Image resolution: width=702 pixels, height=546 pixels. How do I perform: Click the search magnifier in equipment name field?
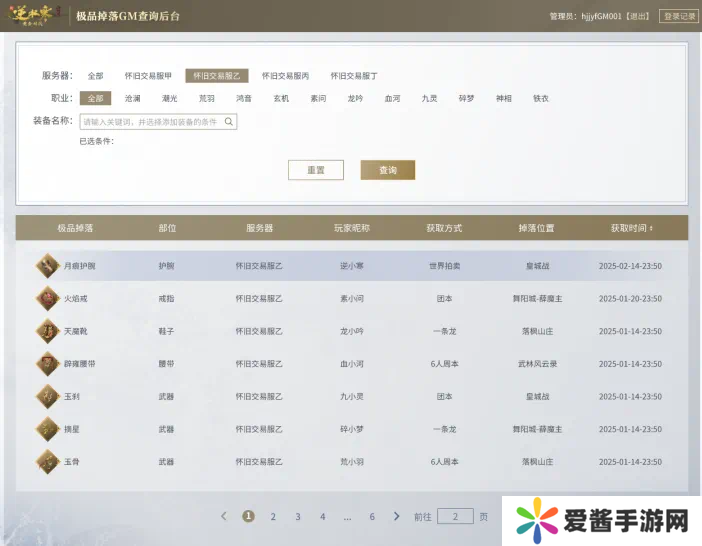tap(229, 122)
